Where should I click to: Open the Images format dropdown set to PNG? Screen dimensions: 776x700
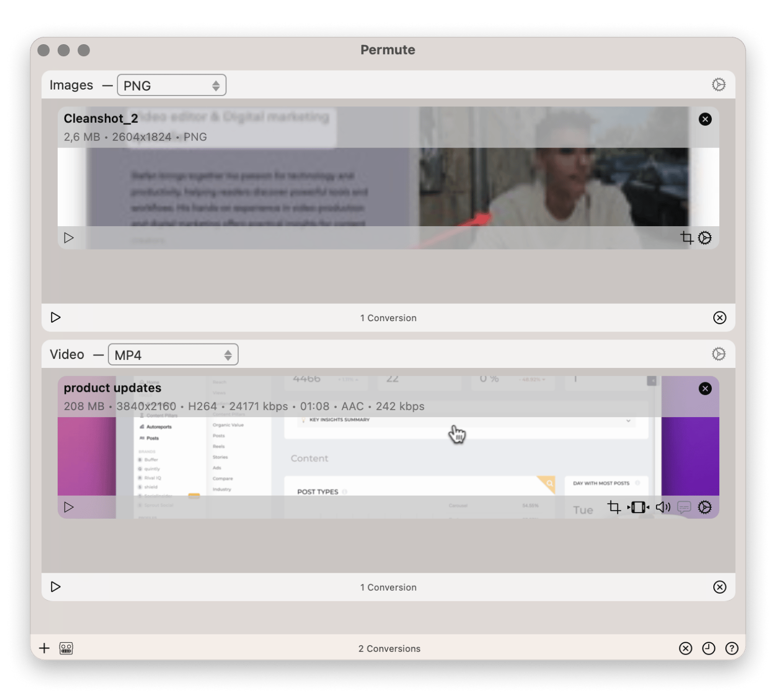pos(172,85)
